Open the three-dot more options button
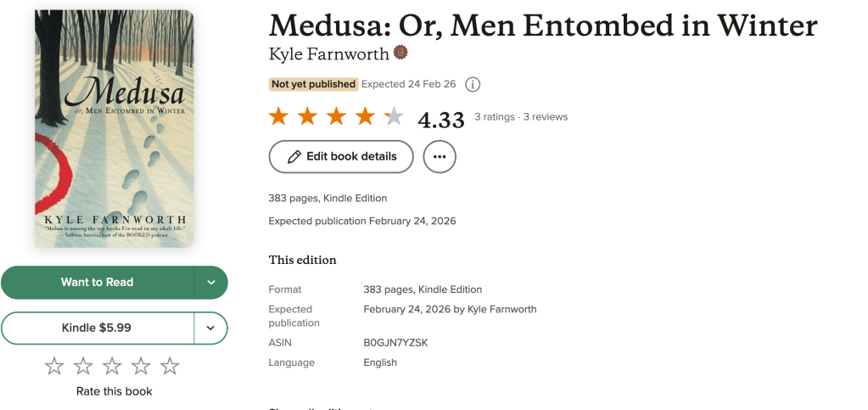The width and height of the screenshot is (868, 410). point(439,156)
